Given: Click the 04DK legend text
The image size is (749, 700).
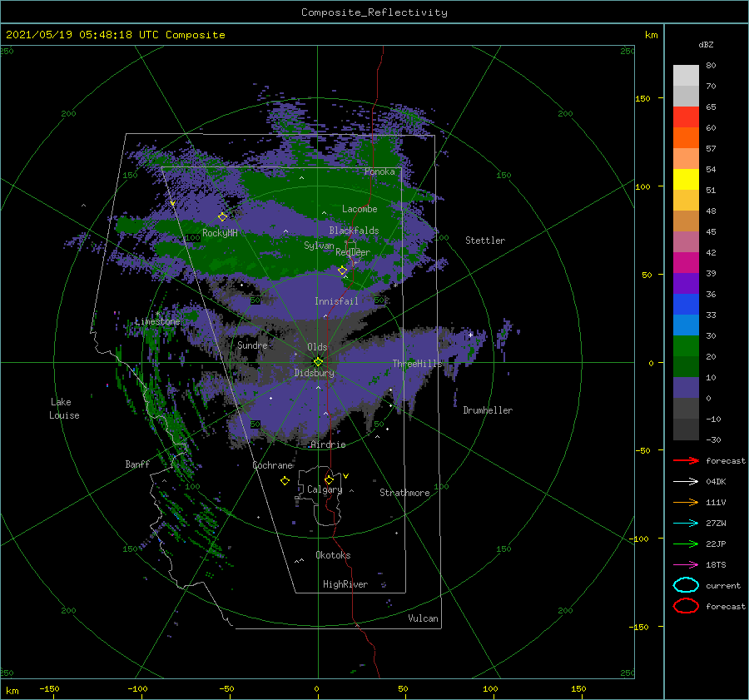Looking at the screenshot, I should click(716, 482).
